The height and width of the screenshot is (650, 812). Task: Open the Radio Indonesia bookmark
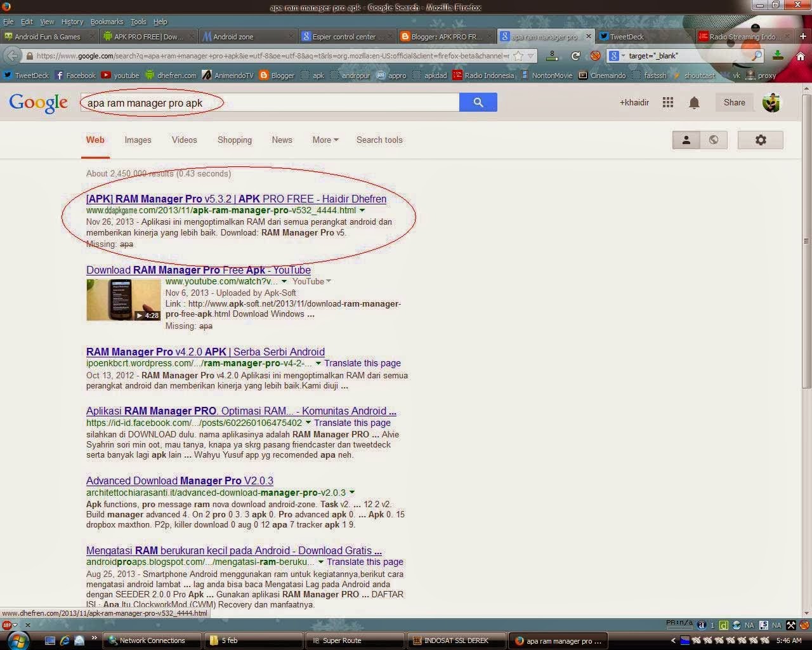point(483,76)
